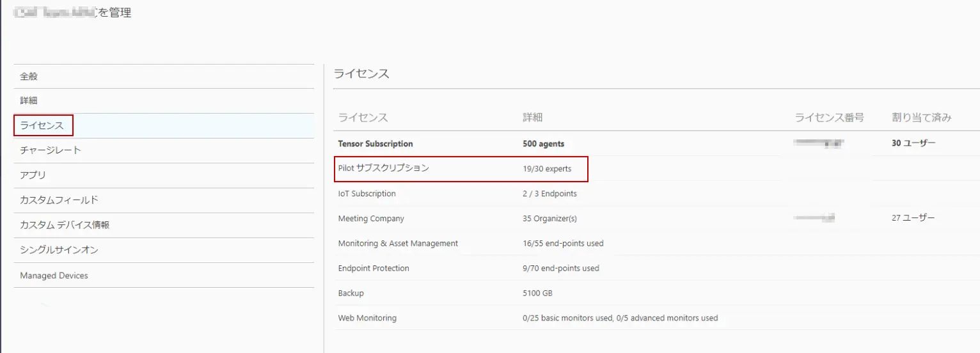Click the ライセンス column header

click(363, 118)
